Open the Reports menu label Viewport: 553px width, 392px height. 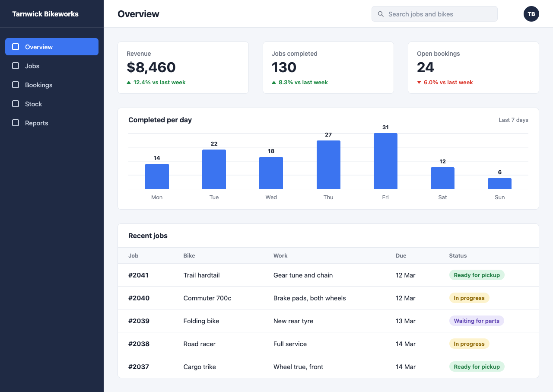(36, 123)
